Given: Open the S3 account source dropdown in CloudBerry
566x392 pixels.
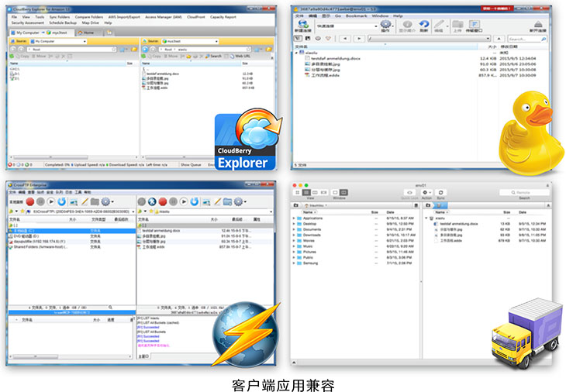Looking at the screenshot, I should coord(189,42).
